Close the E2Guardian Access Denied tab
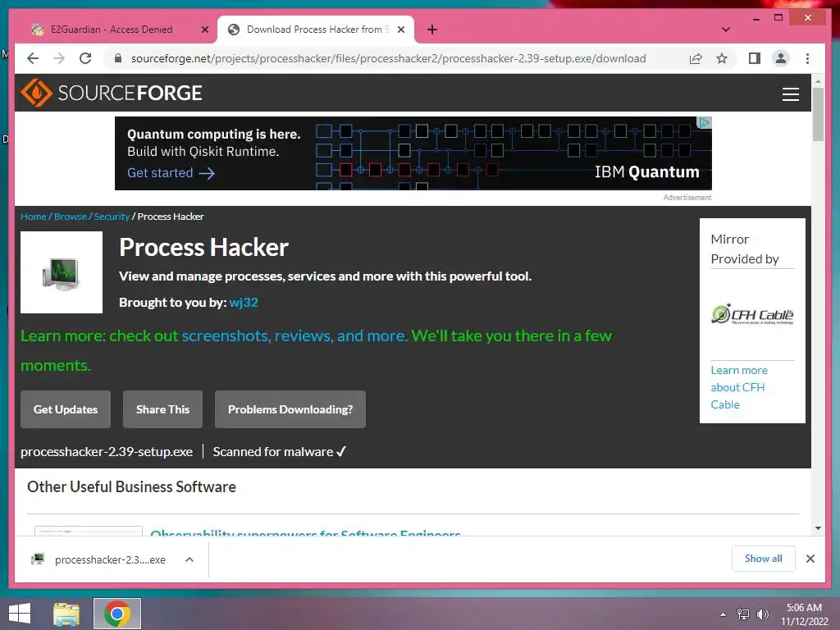 [204, 30]
